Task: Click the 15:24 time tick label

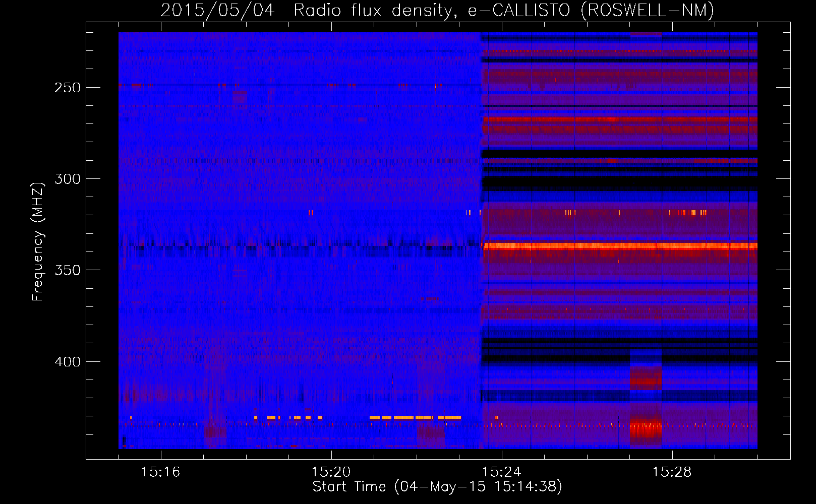Action: [x=502, y=472]
